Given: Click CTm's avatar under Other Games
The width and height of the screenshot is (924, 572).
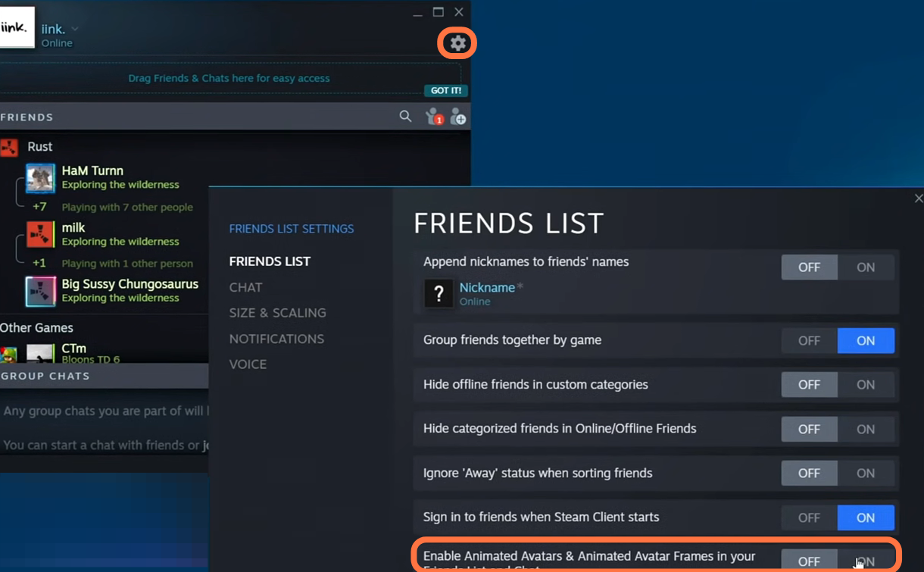Looking at the screenshot, I should [40, 353].
